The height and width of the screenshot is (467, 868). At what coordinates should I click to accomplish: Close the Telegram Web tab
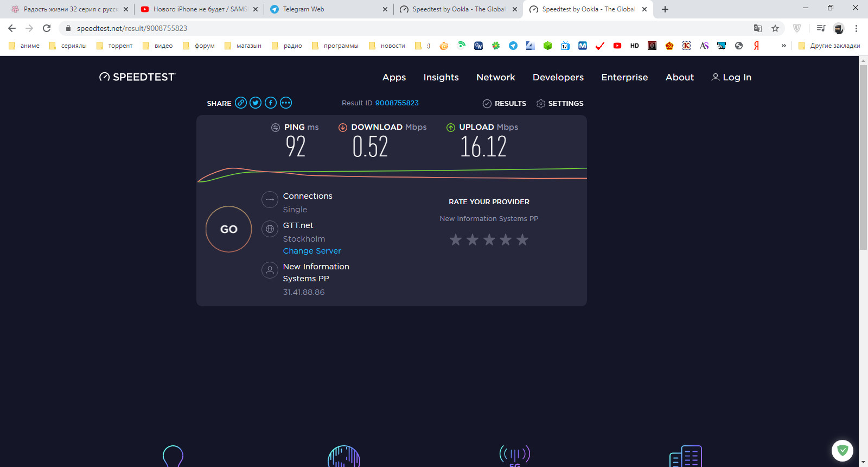point(385,9)
